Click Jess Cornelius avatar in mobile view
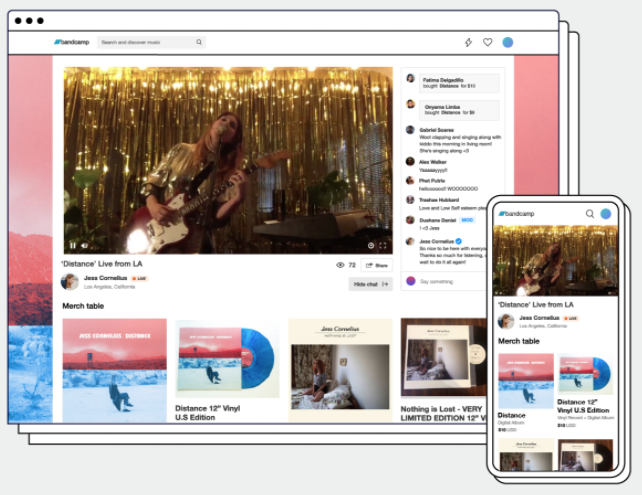 506,321
